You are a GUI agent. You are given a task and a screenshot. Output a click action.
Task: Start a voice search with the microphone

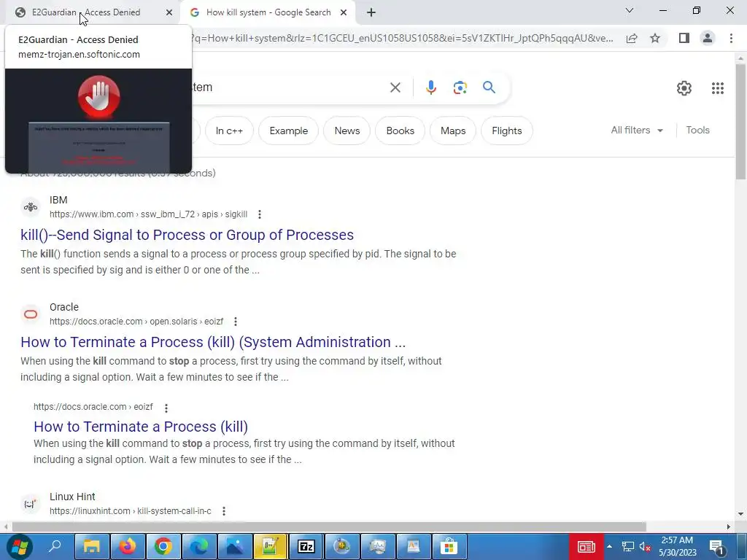coord(430,87)
